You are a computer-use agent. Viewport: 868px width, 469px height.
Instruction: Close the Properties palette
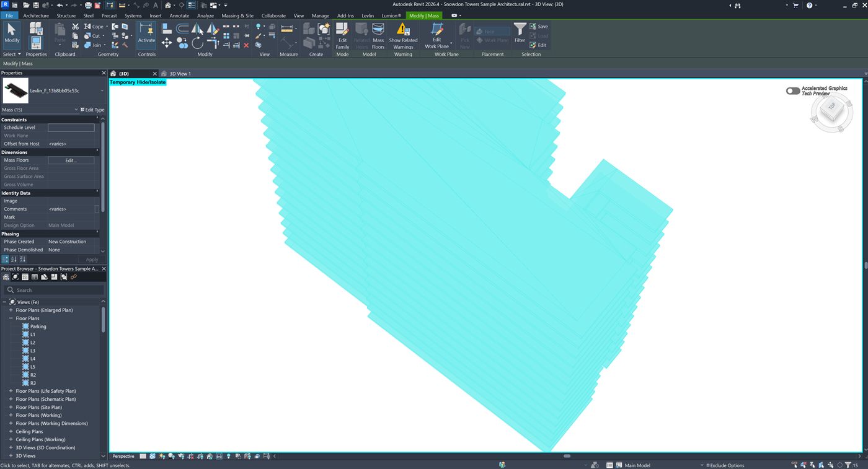click(104, 73)
